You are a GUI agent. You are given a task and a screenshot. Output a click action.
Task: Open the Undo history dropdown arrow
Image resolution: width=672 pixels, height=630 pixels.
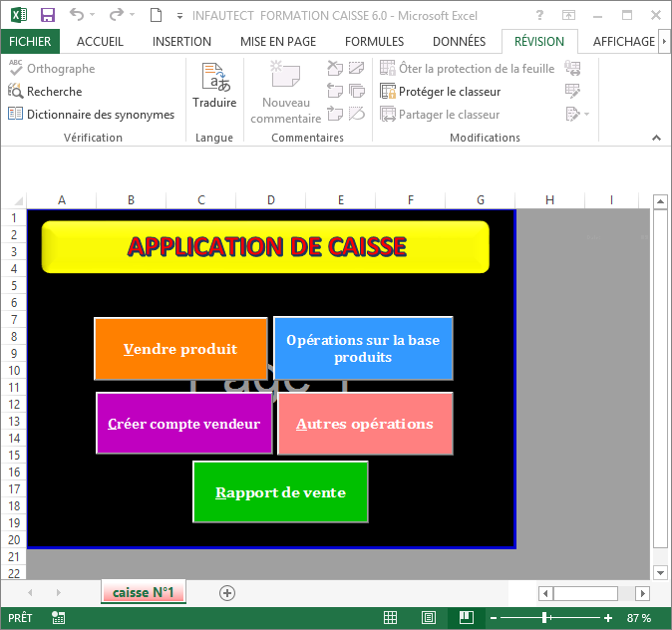pos(94,16)
